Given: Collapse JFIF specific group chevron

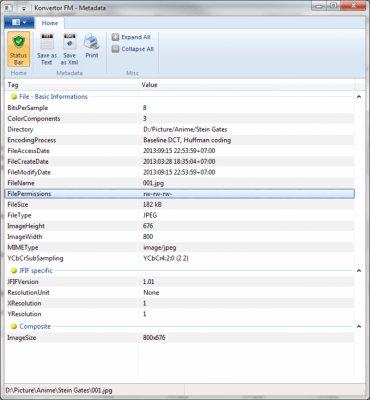Looking at the screenshot, I should (359, 271).
